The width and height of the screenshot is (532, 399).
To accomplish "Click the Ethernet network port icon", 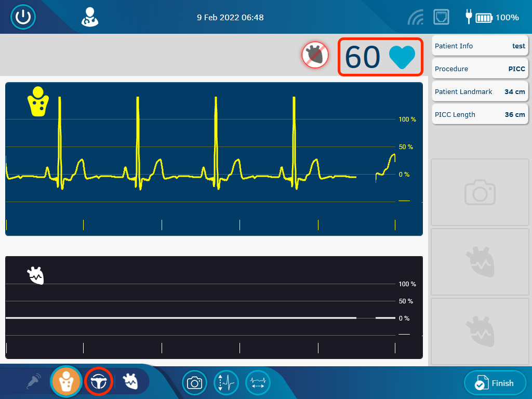I will pyautogui.click(x=441, y=17).
